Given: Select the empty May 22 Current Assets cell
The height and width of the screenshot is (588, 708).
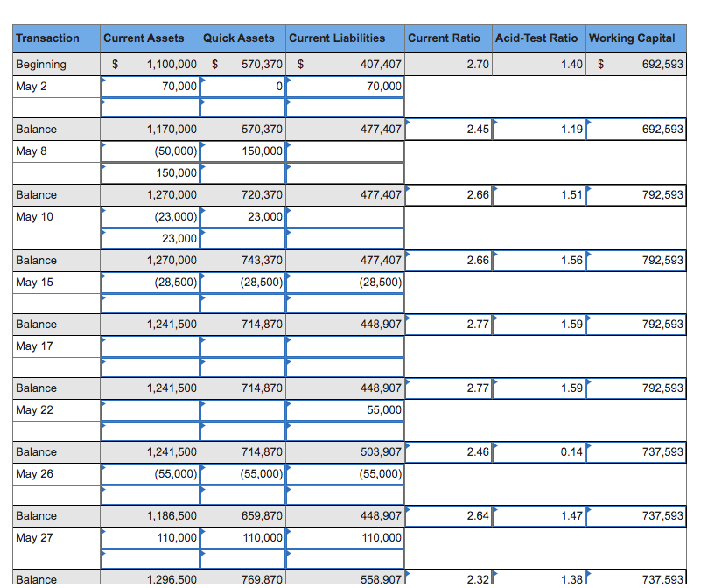Looking at the screenshot, I should click(x=151, y=410).
